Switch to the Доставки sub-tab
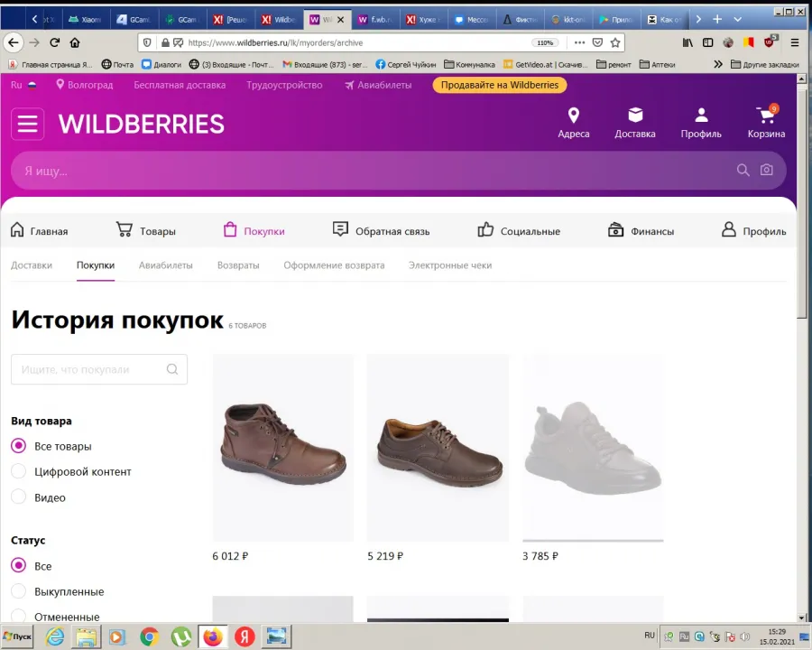Viewport: 812px width, 650px height. [x=32, y=265]
